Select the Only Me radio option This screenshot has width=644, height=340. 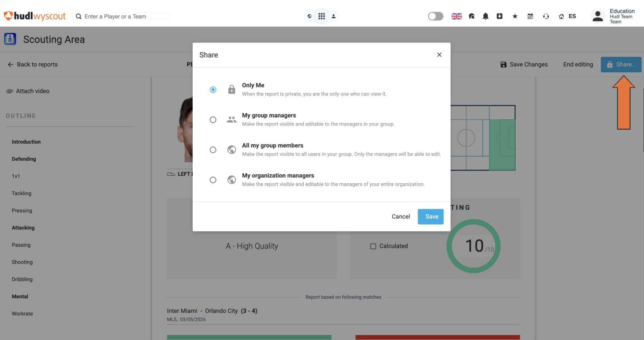click(213, 90)
